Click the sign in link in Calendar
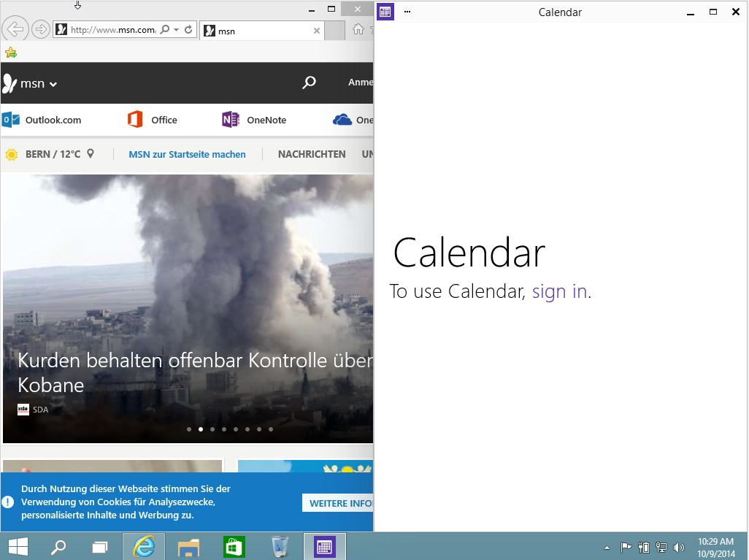The image size is (749, 560). click(x=559, y=291)
